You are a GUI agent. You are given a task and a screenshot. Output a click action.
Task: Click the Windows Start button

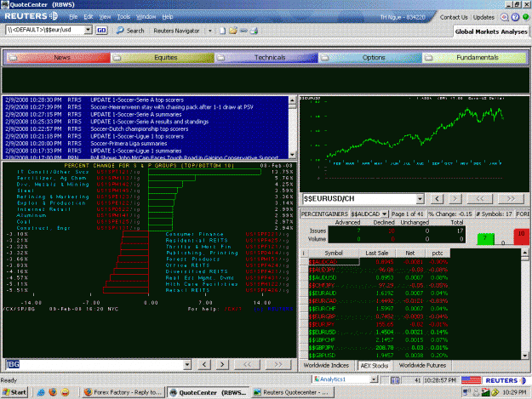(x=14, y=392)
